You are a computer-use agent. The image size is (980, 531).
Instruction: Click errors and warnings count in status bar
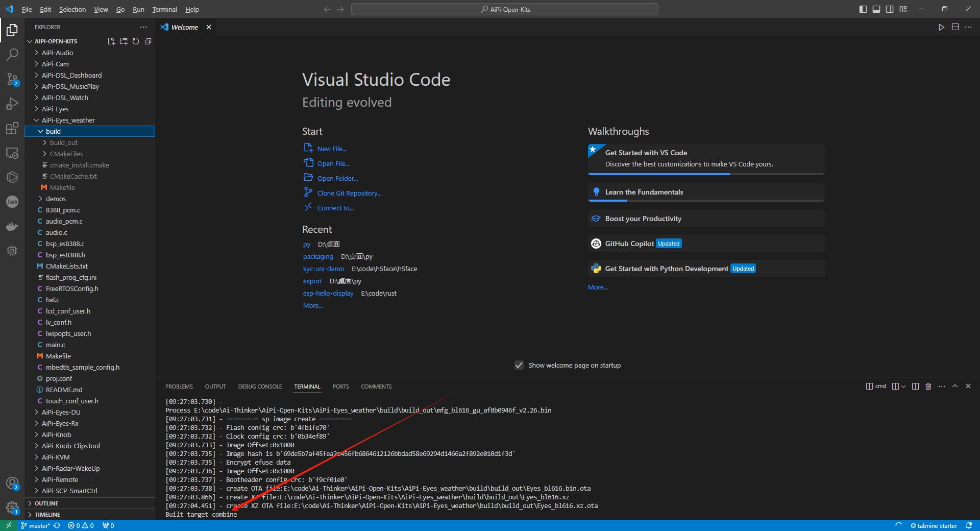point(81,525)
